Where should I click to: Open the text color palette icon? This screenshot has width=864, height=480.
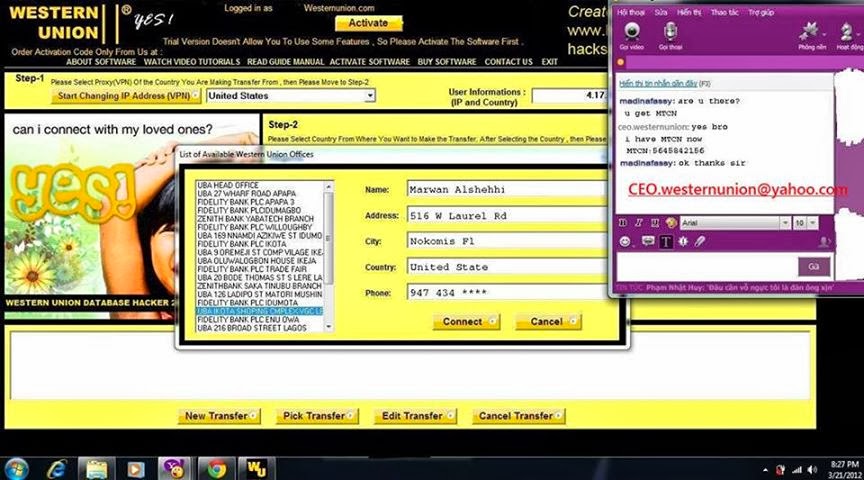(x=671, y=223)
